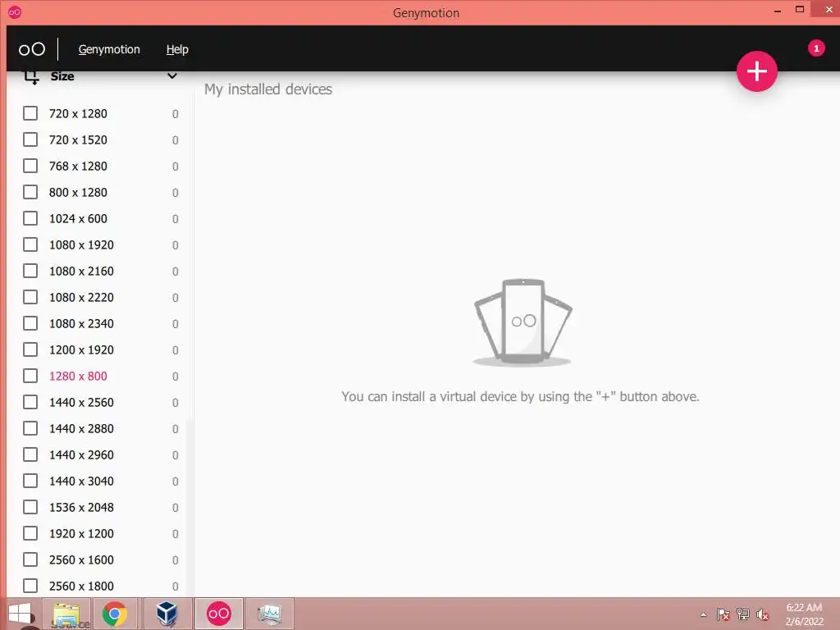Open the monitor app on taskbar
The image size is (840, 630).
[269, 614]
